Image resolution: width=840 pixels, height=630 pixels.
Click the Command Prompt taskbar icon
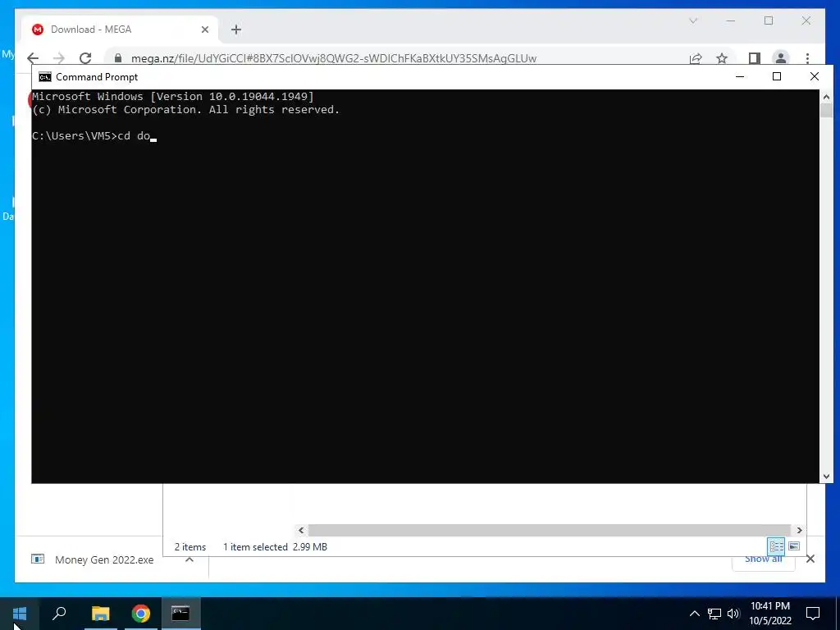[x=180, y=614]
